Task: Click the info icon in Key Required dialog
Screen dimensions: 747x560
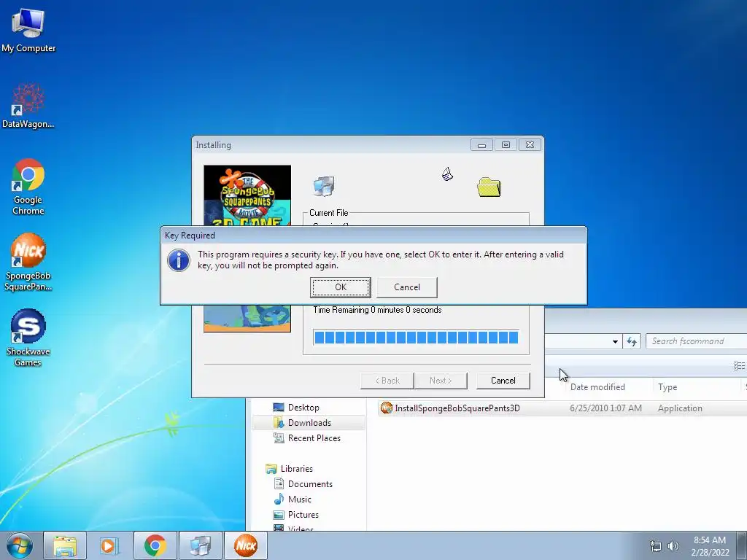Action: pos(179,260)
